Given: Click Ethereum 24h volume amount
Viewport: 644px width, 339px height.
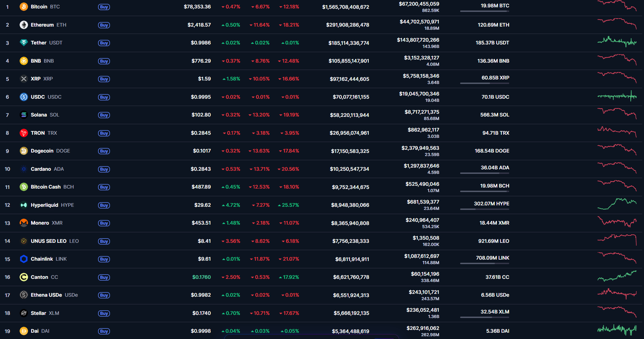Looking at the screenshot, I should (x=419, y=22).
